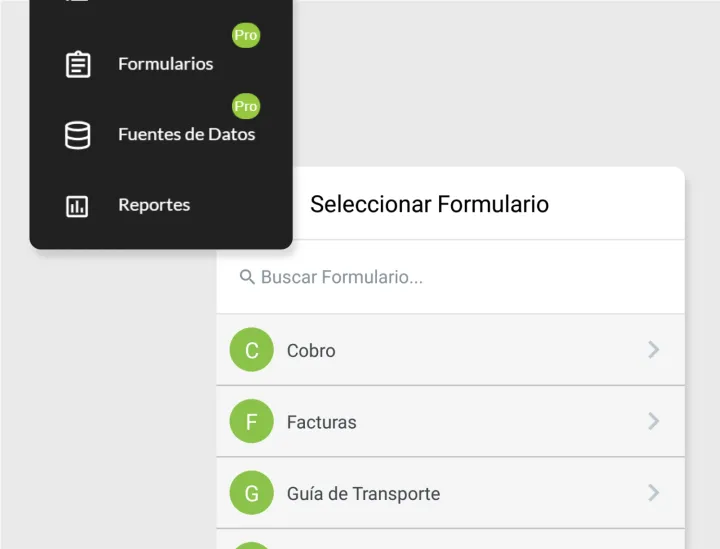Go to Reportes in the menu
The image size is (720, 549).
[x=154, y=206]
